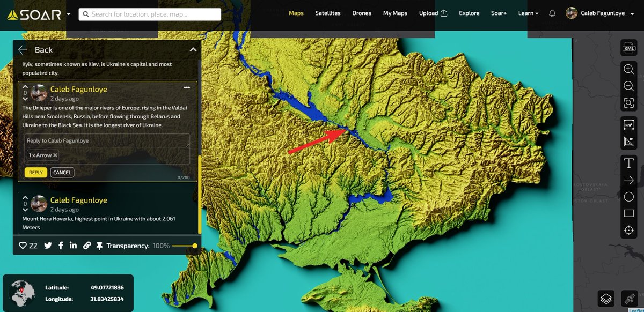Select the area measurement tool (km²)
The height and width of the screenshot is (312, 644).
point(628,125)
